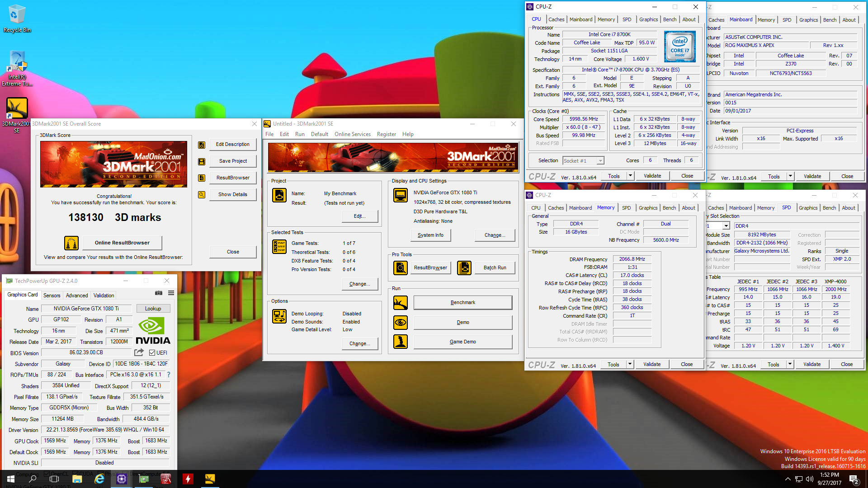
Task: Click the NVIDIA logo in GPU-Z
Action: (153, 331)
